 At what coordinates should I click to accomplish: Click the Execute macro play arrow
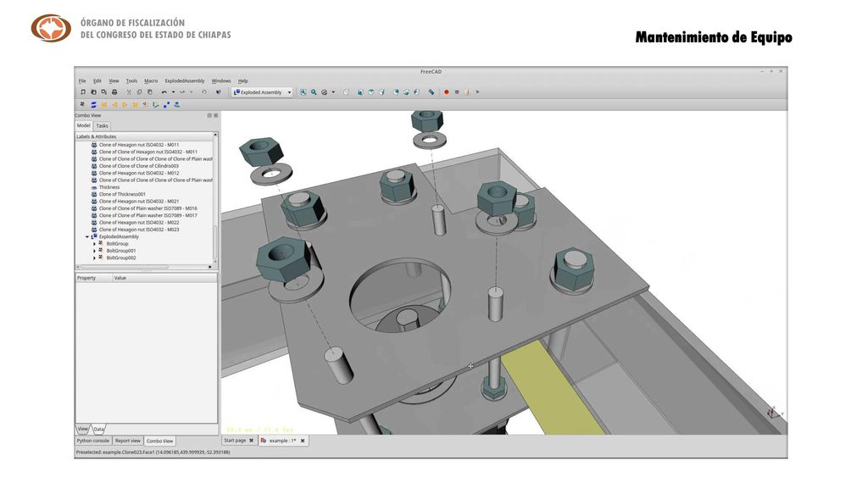click(478, 91)
